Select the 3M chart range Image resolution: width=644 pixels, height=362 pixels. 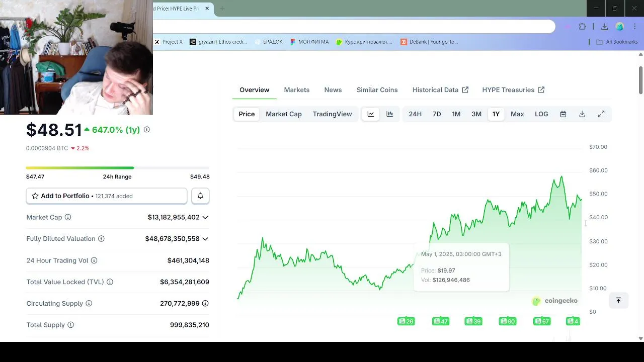pos(476,114)
